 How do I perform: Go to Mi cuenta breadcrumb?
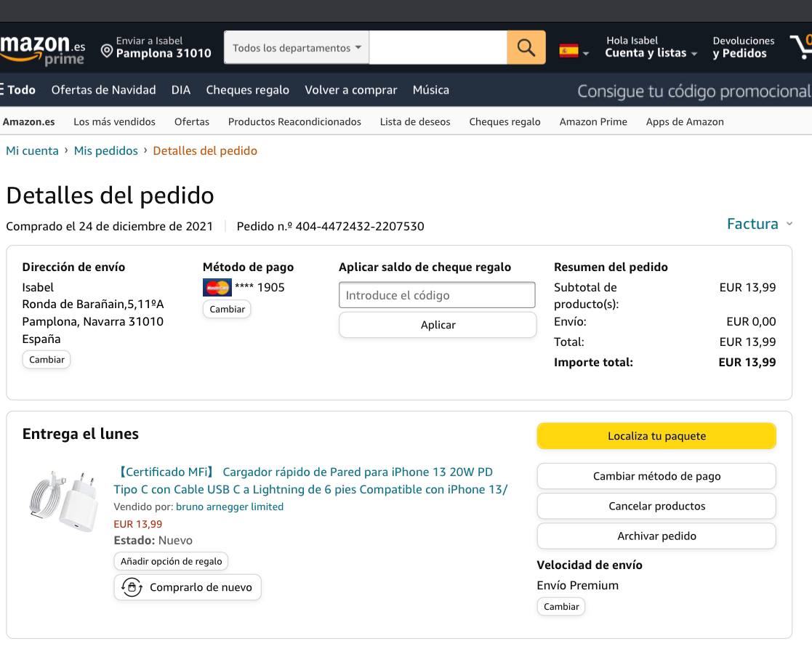tap(32, 150)
